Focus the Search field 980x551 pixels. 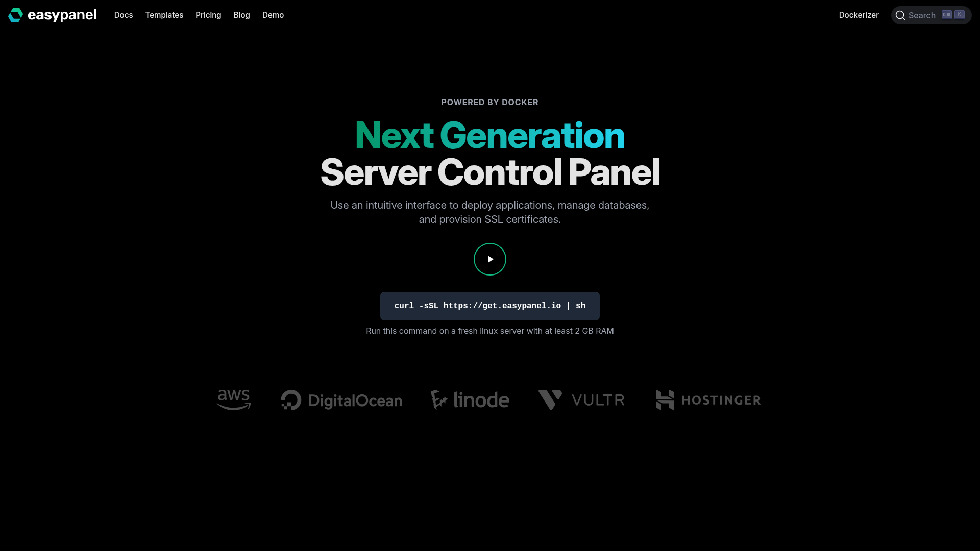point(932,15)
